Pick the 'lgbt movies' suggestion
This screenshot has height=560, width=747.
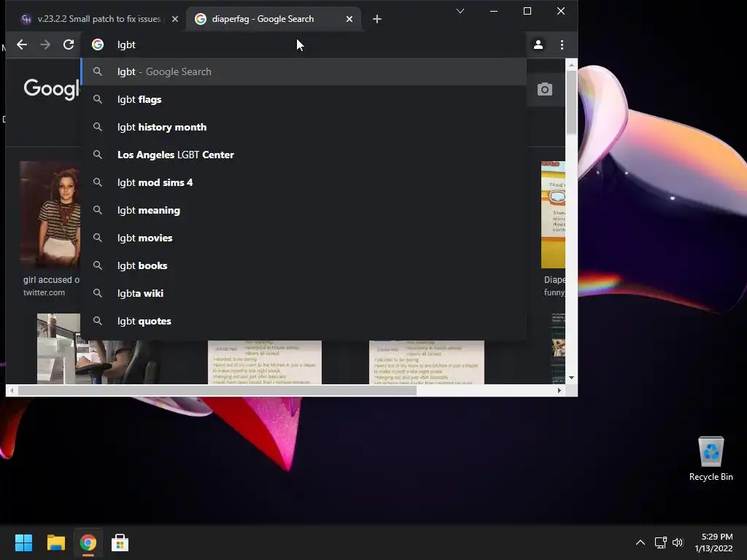(303, 238)
